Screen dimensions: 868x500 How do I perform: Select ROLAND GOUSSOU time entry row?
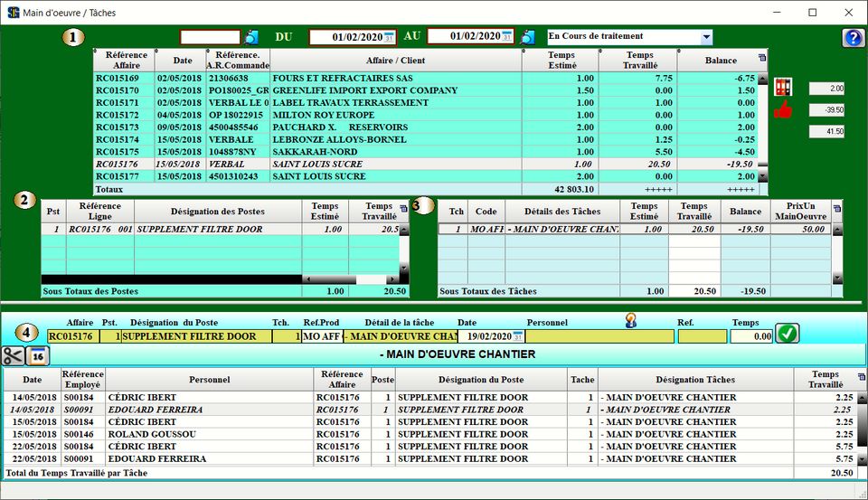[x=430, y=434]
